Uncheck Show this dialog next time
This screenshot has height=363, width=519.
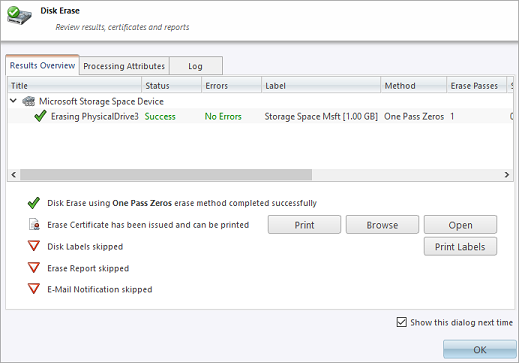(x=402, y=322)
